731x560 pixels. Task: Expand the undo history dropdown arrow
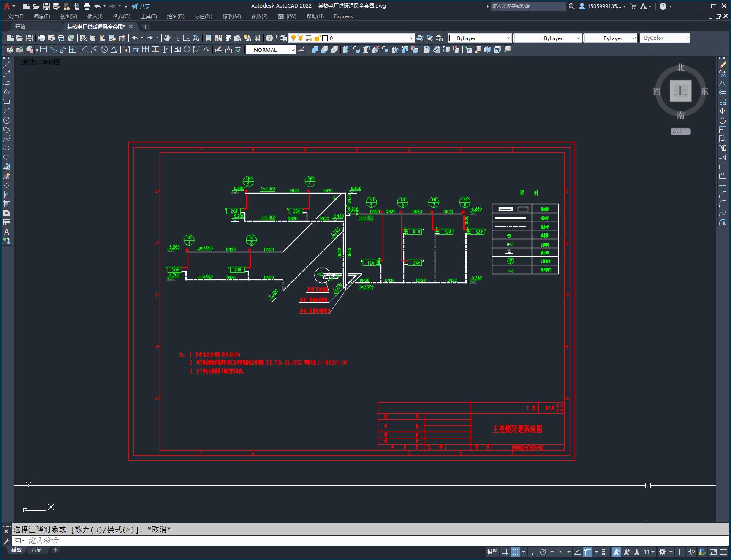[142, 38]
